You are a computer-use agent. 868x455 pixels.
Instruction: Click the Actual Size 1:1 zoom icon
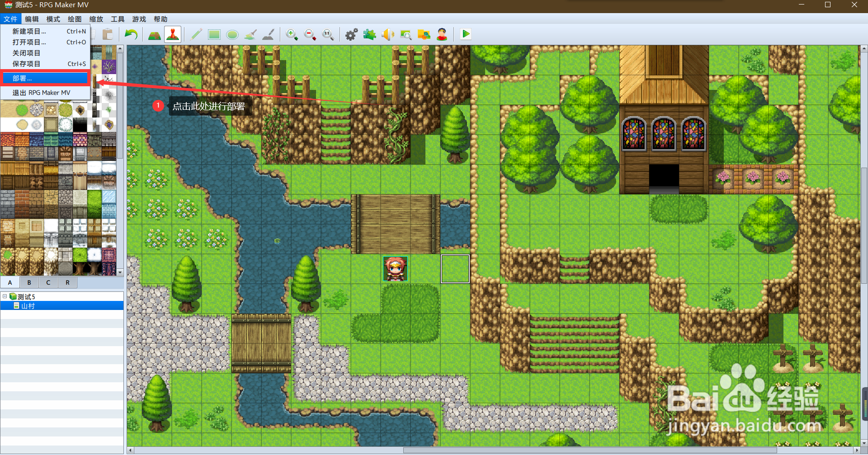coord(328,34)
